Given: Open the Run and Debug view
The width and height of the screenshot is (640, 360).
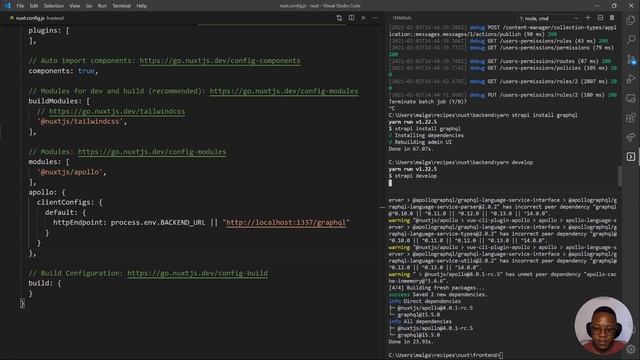Looking at the screenshot, I should (631, 79).
